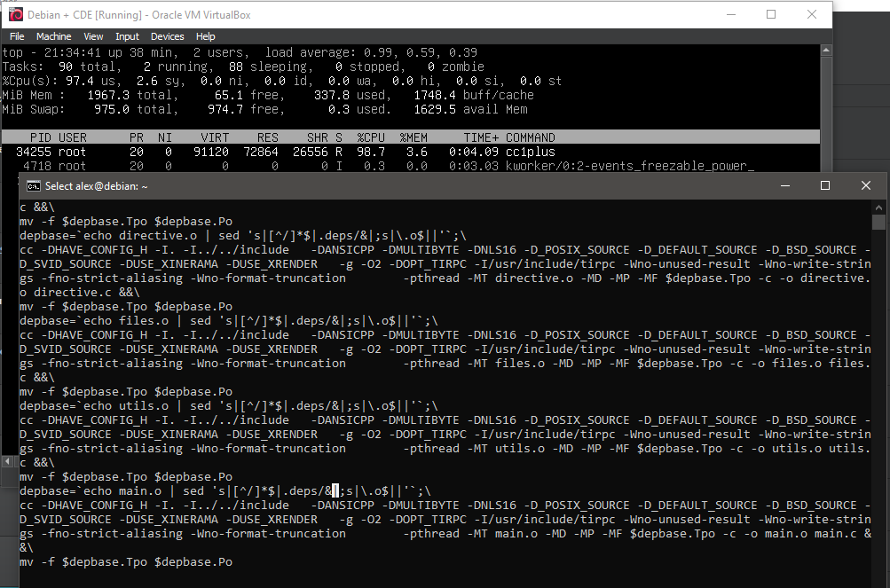Viewport: 890px width, 588px height.
Task: Minimize the Oracle VM VirtualBox window
Action: (x=730, y=15)
